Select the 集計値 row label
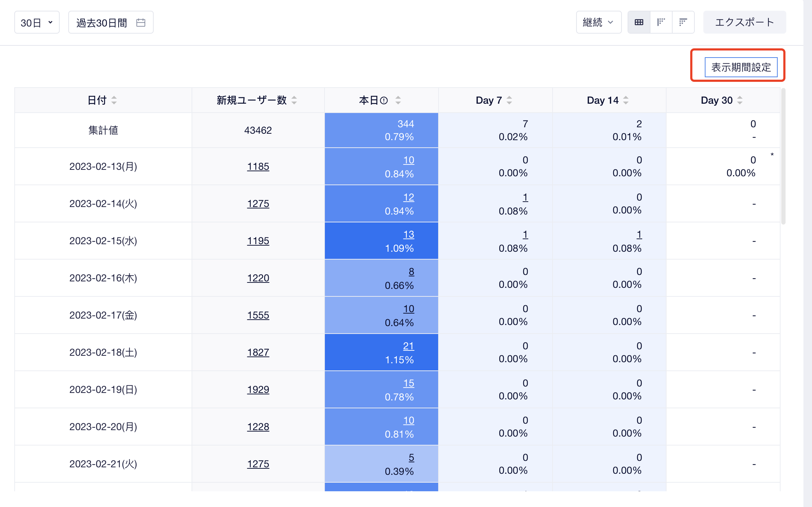Screen dimensions: 812x507 click(x=103, y=130)
